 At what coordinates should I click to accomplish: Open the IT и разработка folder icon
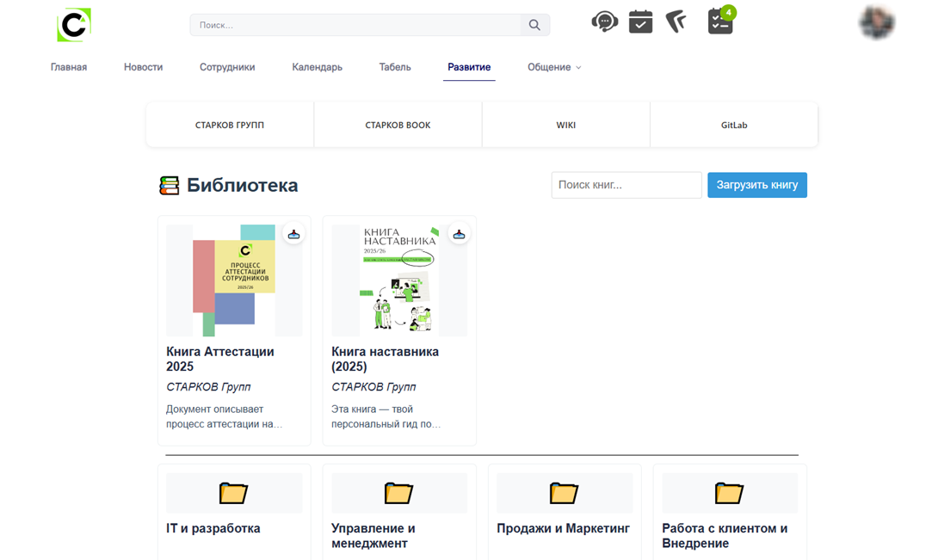(x=233, y=493)
